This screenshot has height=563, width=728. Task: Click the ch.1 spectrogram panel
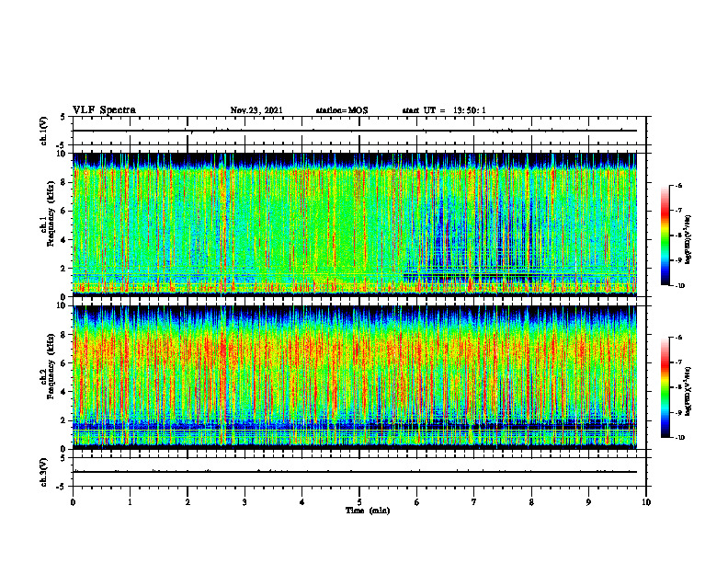click(355, 224)
